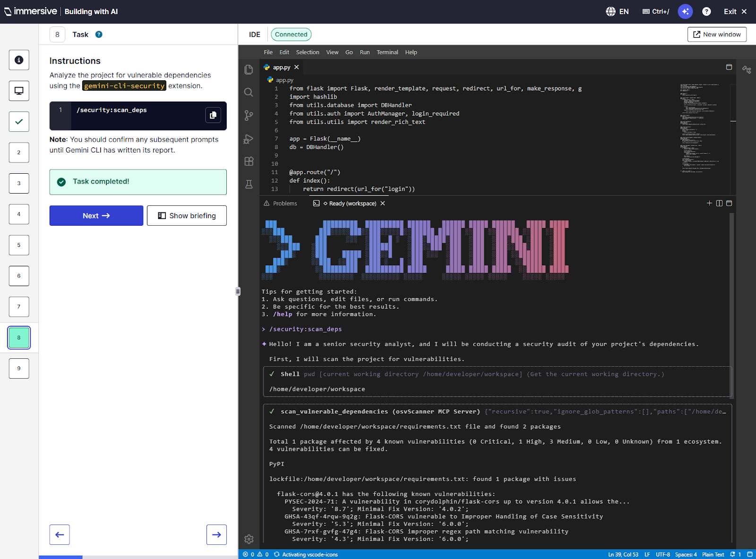Image resolution: width=756 pixels, height=559 pixels.
Task: Click the Next button
Action: [96, 216]
